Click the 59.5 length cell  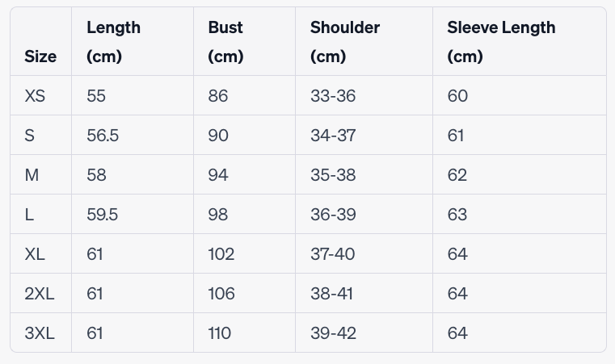coord(103,215)
